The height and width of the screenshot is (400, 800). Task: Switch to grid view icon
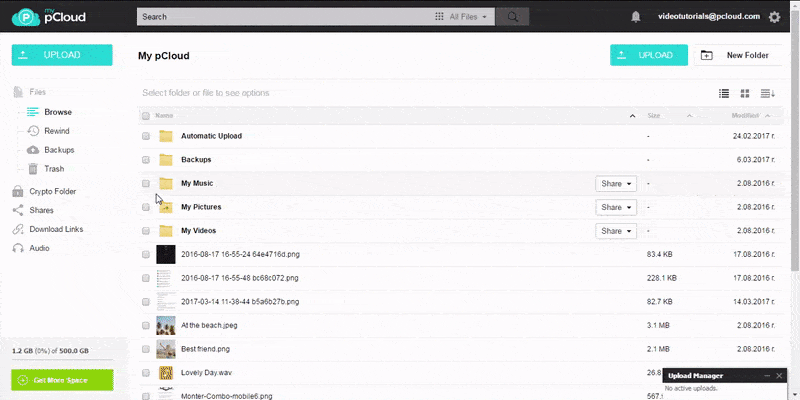[745, 93]
